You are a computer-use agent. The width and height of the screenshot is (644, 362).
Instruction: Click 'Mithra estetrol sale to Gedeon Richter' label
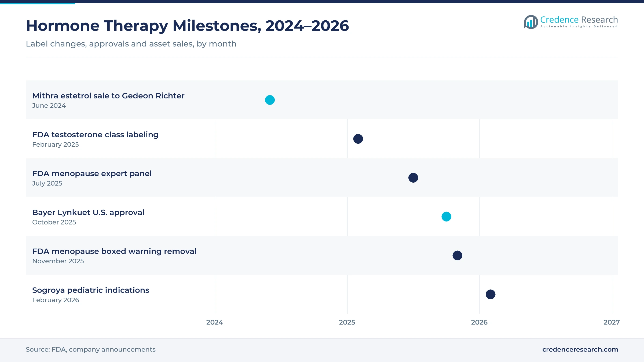pyautogui.click(x=108, y=96)
